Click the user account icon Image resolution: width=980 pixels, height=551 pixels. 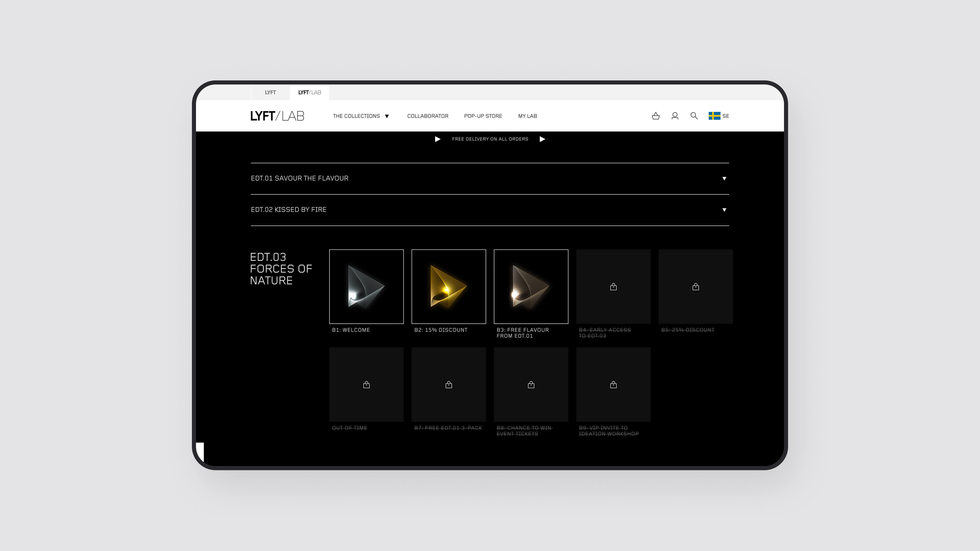tap(675, 116)
